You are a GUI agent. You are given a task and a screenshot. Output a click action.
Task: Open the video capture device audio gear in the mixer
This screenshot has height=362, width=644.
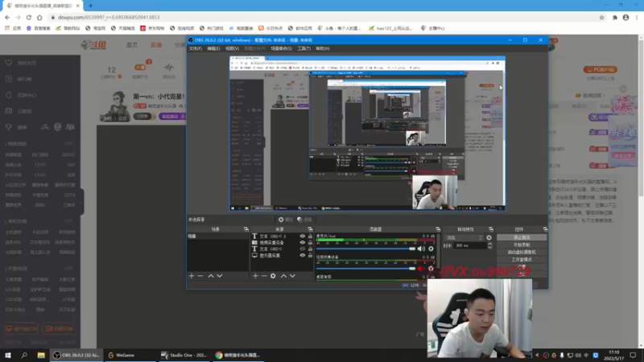[x=431, y=269]
